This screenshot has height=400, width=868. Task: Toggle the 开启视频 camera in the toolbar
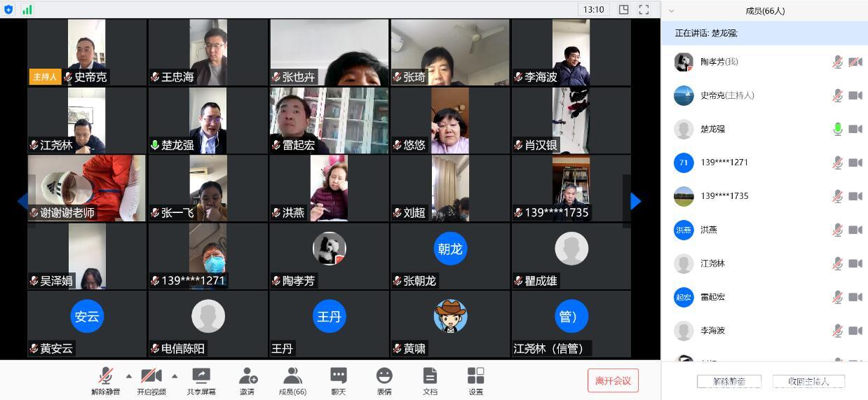click(x=151, y=376)
